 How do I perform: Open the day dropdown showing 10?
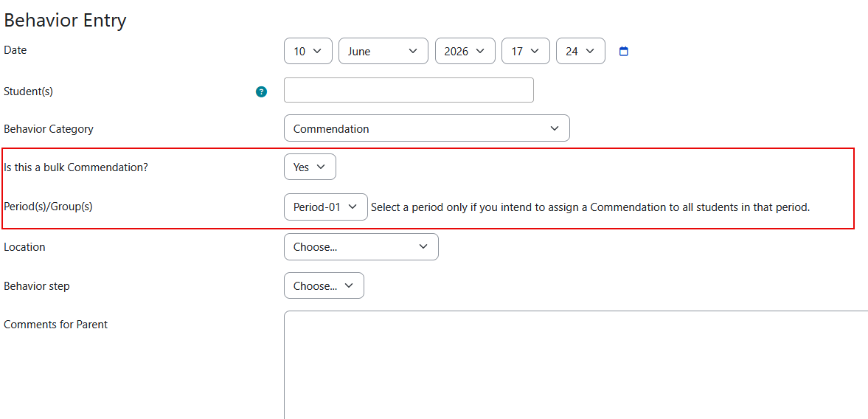[x=308, y=51]
